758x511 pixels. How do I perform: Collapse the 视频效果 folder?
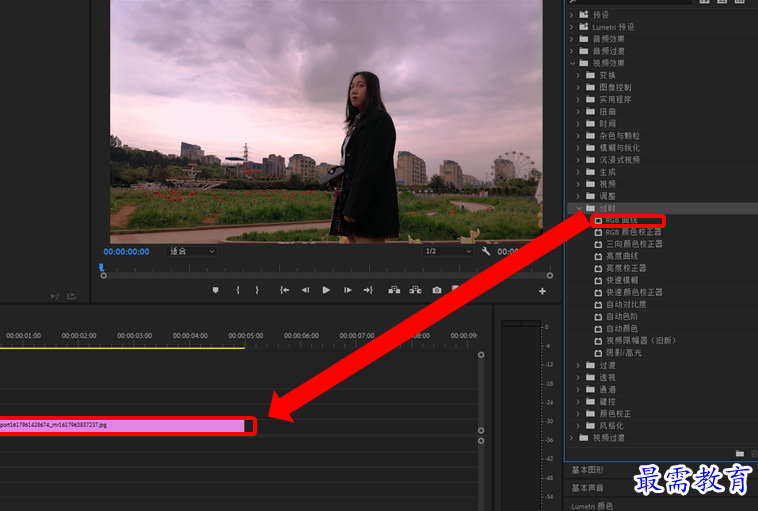tap(572, 63)
